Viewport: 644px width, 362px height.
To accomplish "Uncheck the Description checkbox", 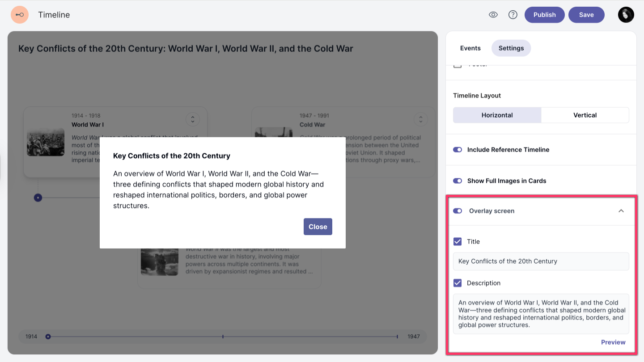I will (458, 283).
